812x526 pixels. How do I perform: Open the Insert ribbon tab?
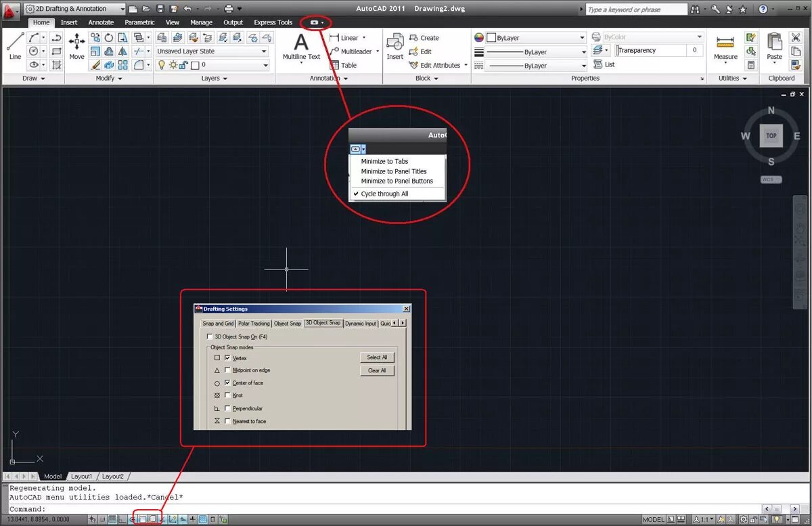(x=69, y=22)
